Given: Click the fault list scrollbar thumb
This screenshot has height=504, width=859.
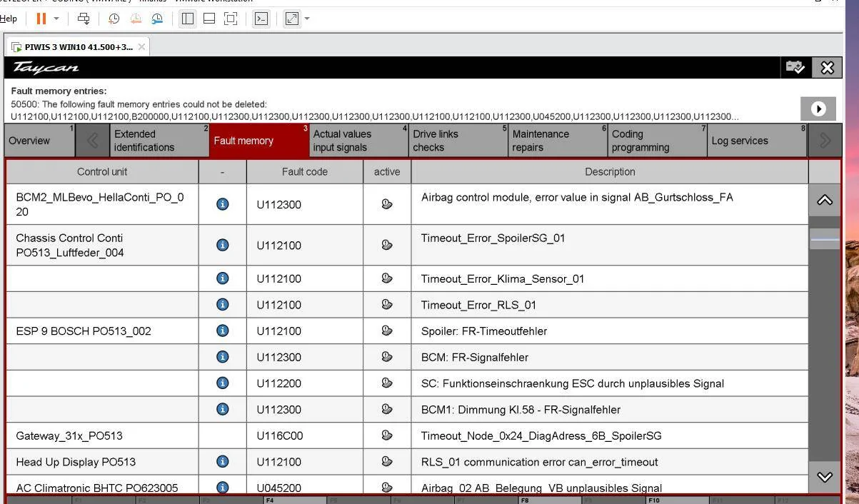Looking at the screenshot, I should (825, 240).
